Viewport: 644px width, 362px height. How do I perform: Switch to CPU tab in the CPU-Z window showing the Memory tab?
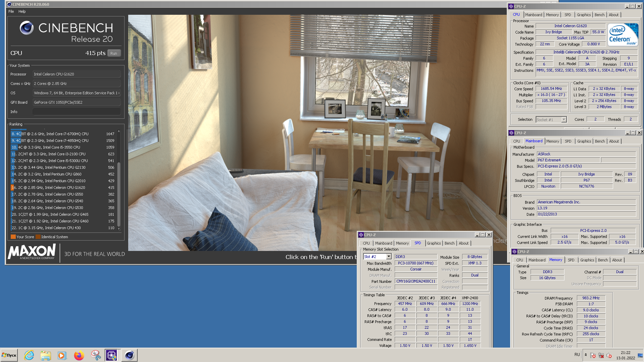(x=519, y=260)
